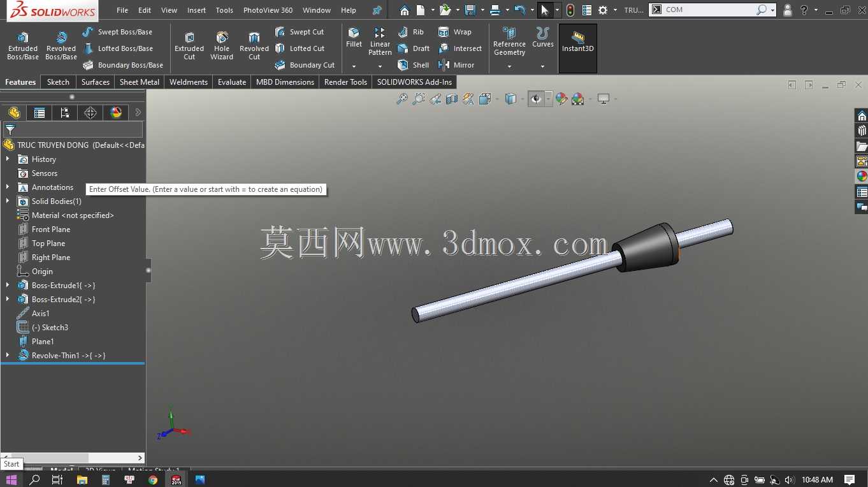Switch to the Evaluate tab

click(x=232, y=82)
